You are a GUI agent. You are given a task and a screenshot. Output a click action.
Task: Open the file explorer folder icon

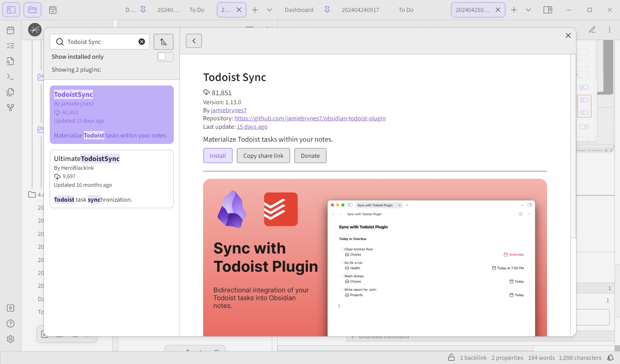[32, 10]
